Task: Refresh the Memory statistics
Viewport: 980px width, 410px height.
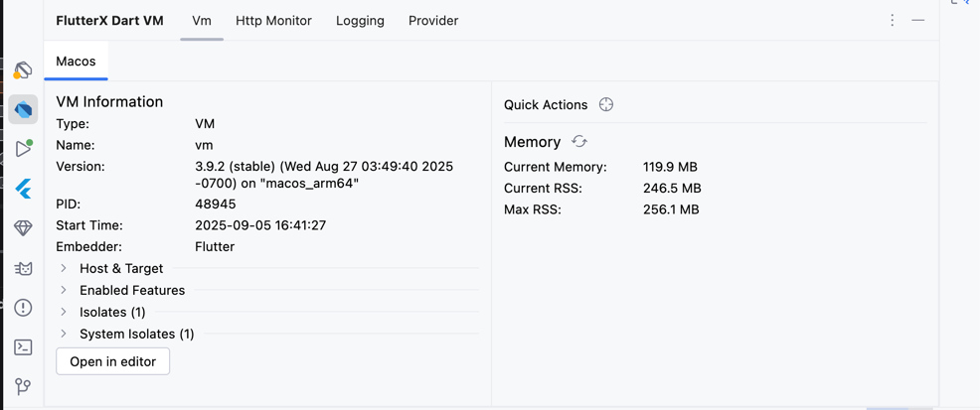Action: (x=579, y=142)
